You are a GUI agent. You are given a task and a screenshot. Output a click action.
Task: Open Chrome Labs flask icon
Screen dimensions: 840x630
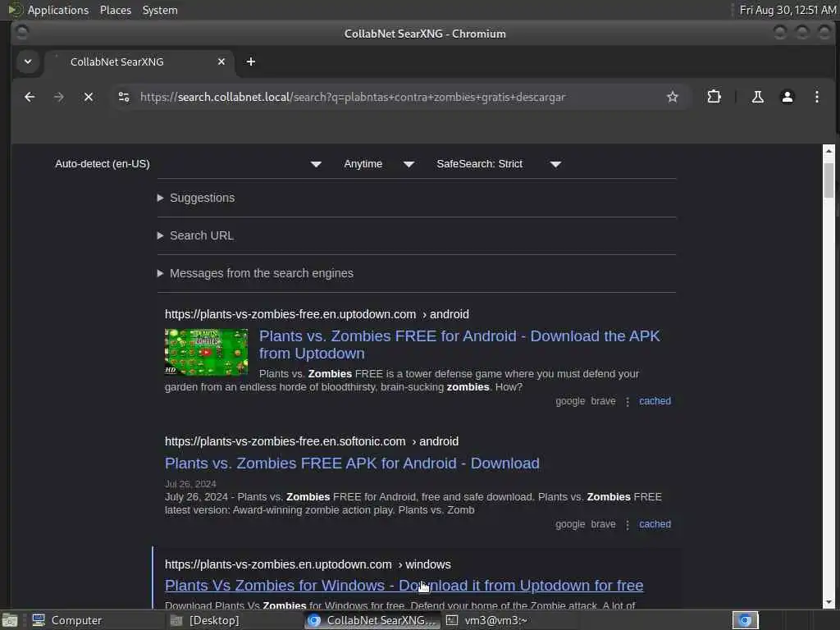click(757, 97)
